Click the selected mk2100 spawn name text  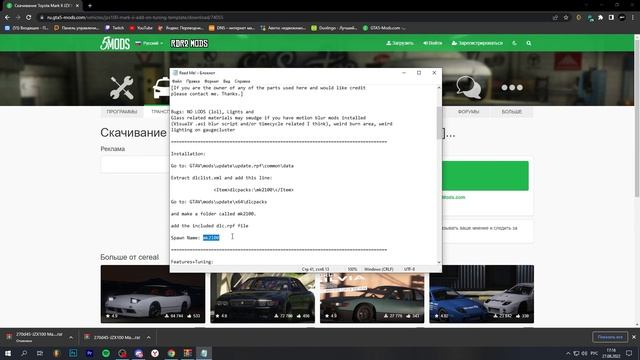211,238
